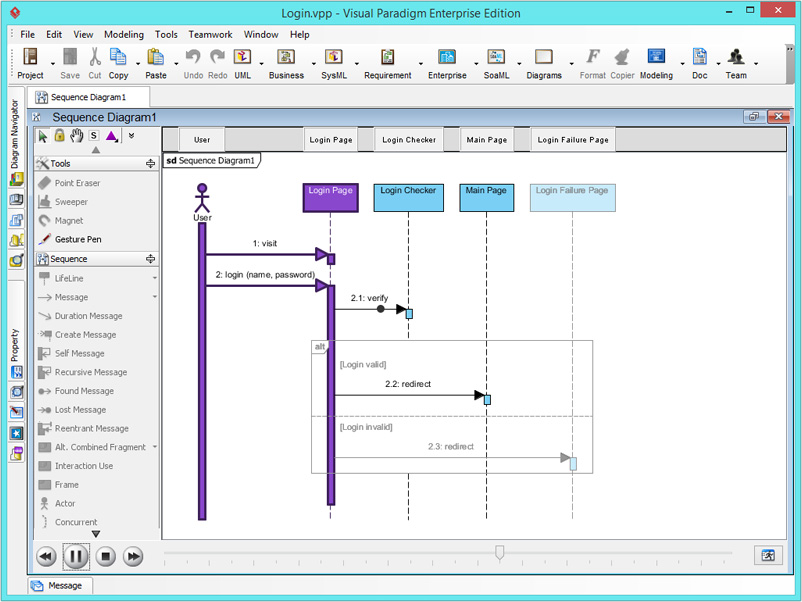Open the Diagrams toolbar icon

(x=544, y=56)
